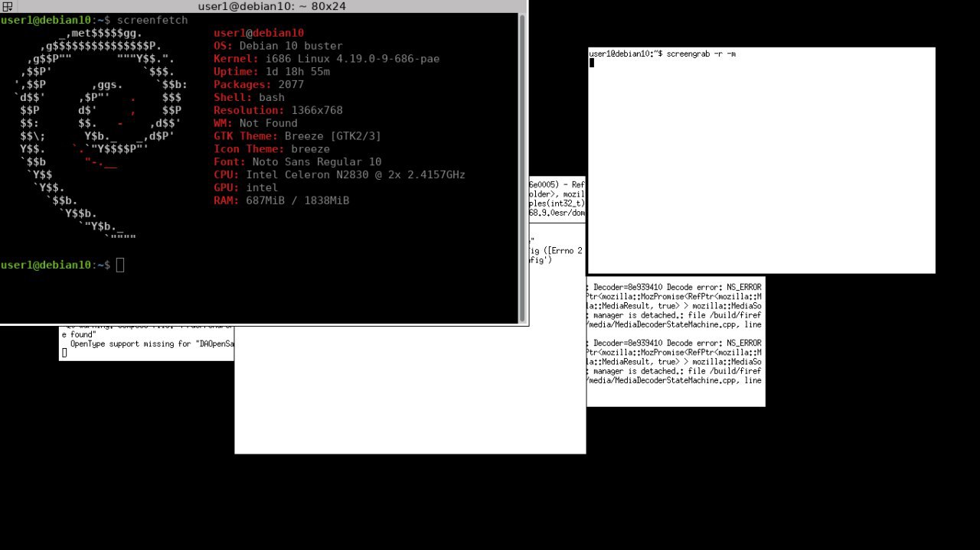Image resolution: width=980 pixels, height=550 pixels.
Task: Click 'OpenType support missing' line in left xterm
Action: coord(151,343)
